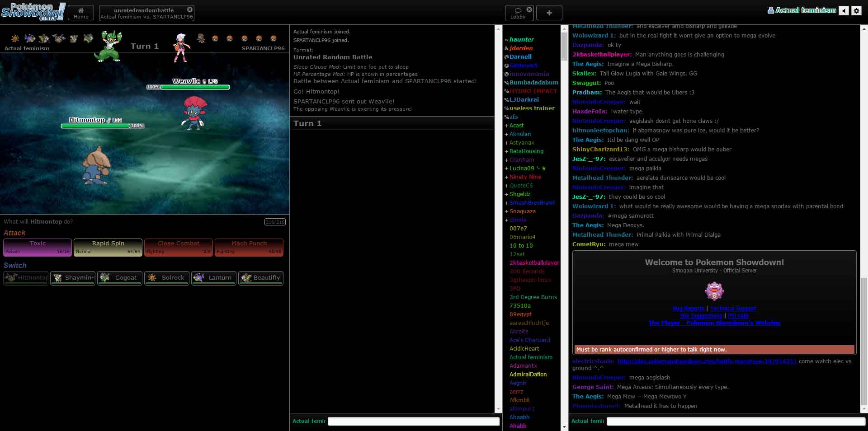Close the Lobby room tab
The image size is (868, 431).
pos(529,9)
